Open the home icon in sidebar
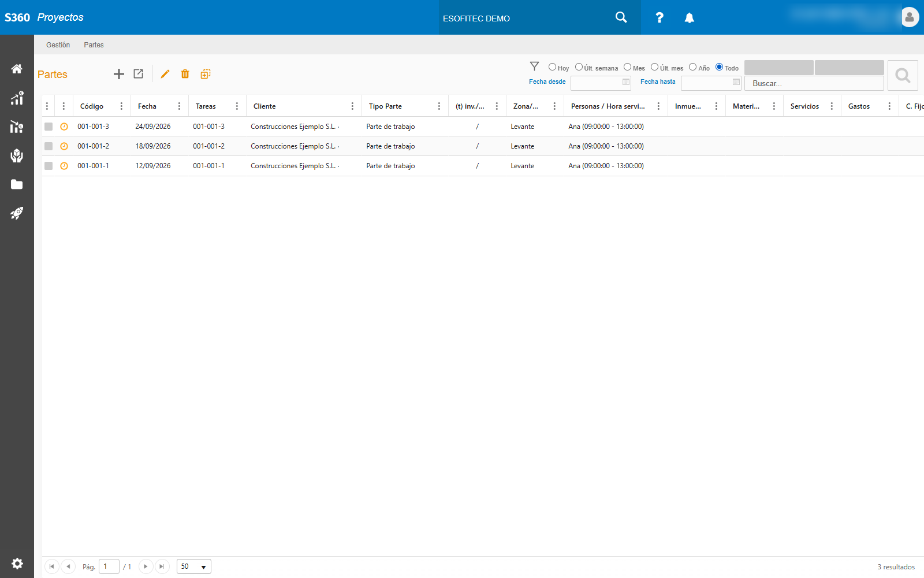The width and height of the screenshot is (924, 578). click(17, 69)
